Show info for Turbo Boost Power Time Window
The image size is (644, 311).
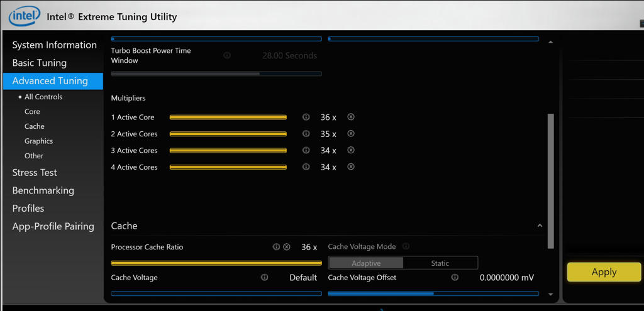pyautogui.click(x=226, y=55)
